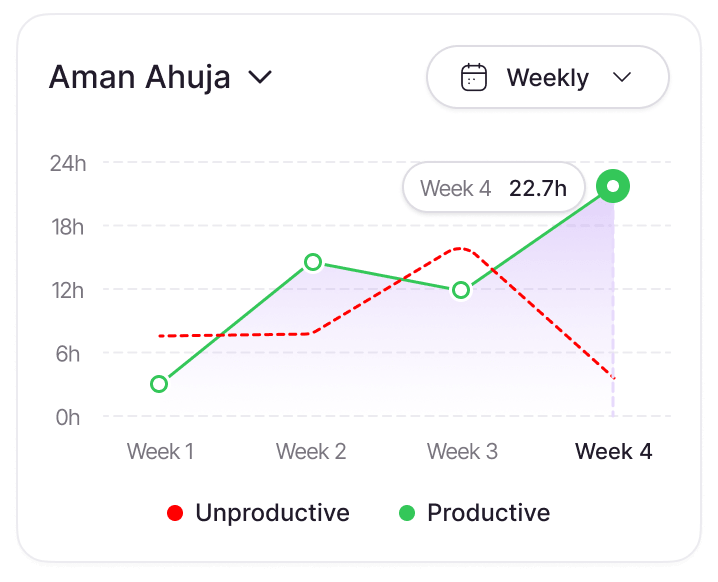The width and height of the screenshot is (718, 582).
Task: Click the 24h y-axis label
Action: 68,163
